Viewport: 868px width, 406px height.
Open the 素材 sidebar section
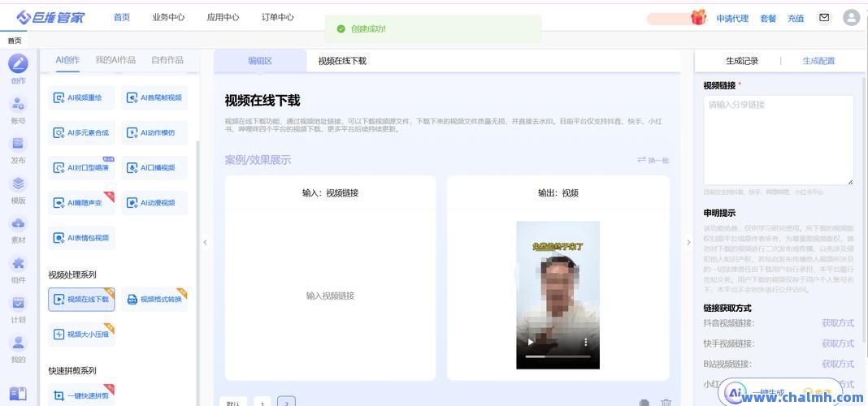[x=18, y=228]
